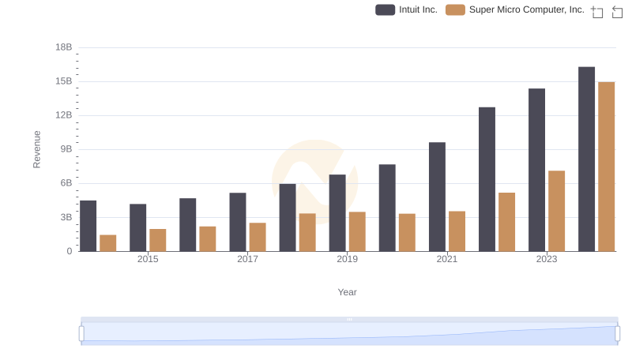632x364 pixels.
Task: Click inside the zoom slider's shaded range
Action: click(349, 334)
